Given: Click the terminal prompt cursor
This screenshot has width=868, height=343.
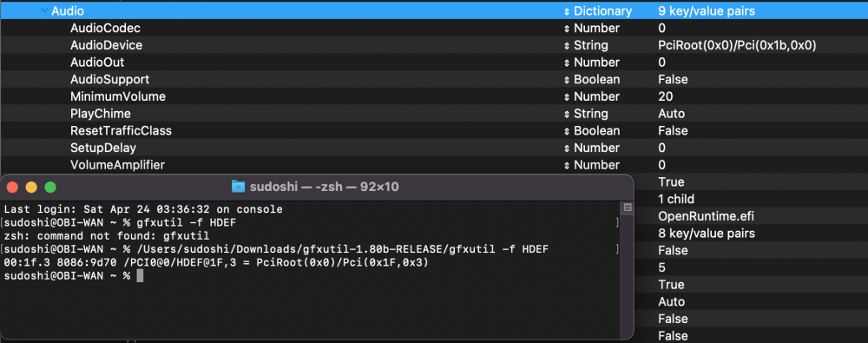Looking at the screenshot, I should (140, 275).
